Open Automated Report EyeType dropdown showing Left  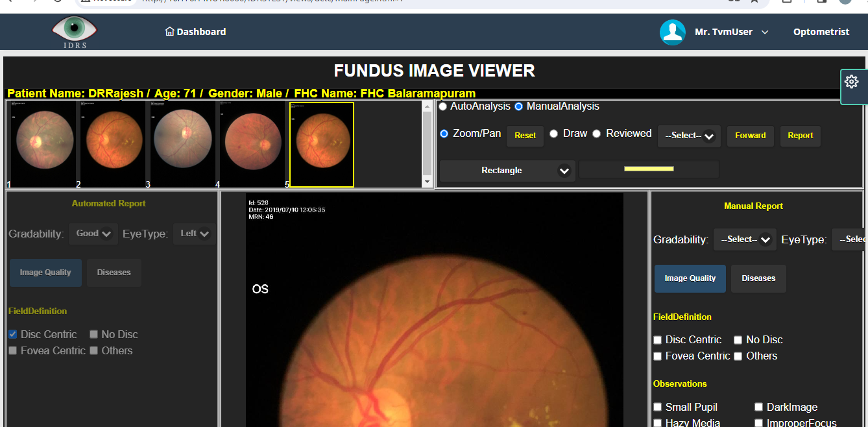194,234
